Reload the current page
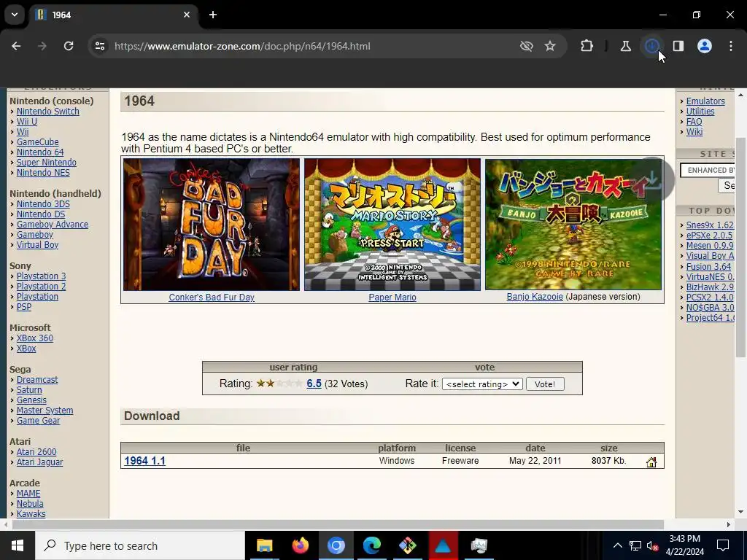The width and height of the screenshot is (747, 560). (69, 46)
